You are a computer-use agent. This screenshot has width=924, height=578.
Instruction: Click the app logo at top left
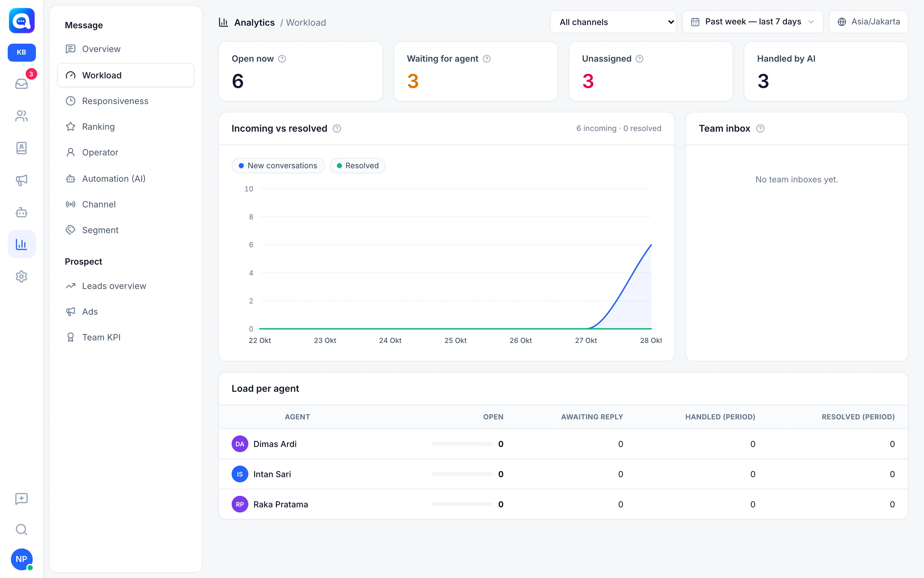click(21, 21)
